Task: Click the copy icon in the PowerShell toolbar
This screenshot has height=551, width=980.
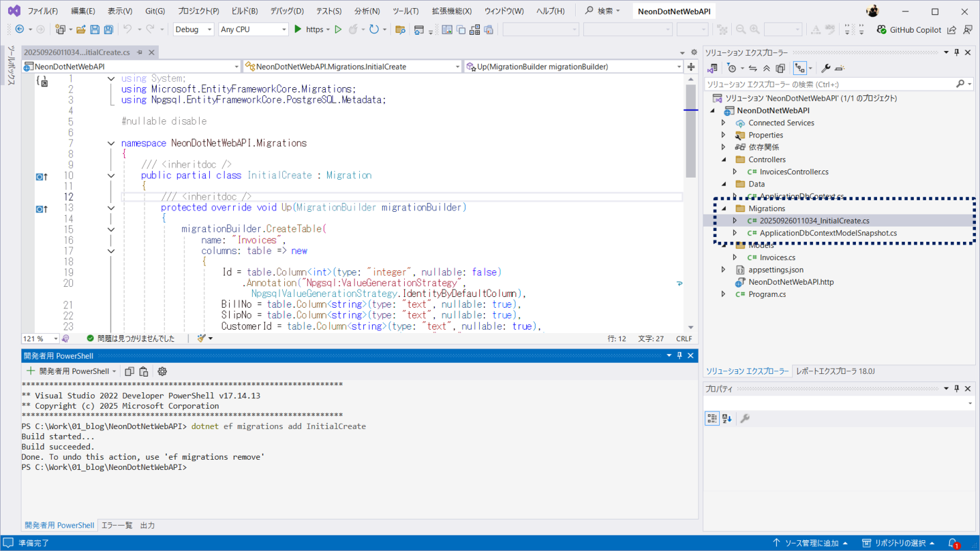Action: click(129, 372)
